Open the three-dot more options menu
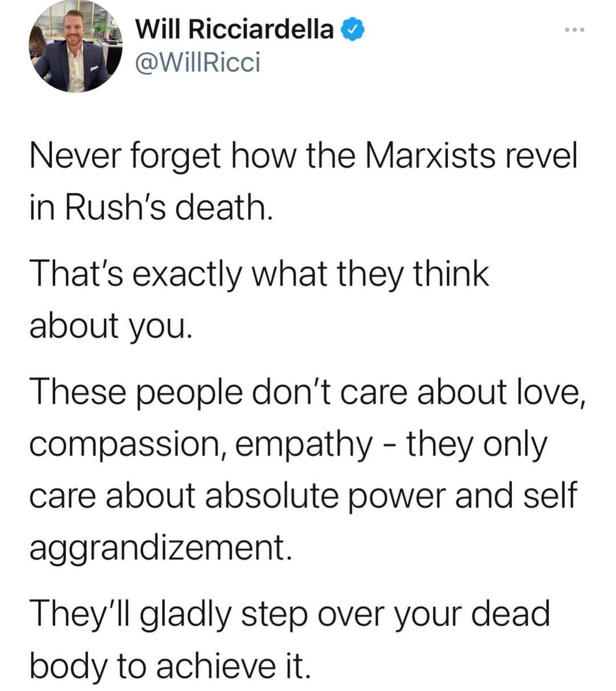 pos(574,29)
